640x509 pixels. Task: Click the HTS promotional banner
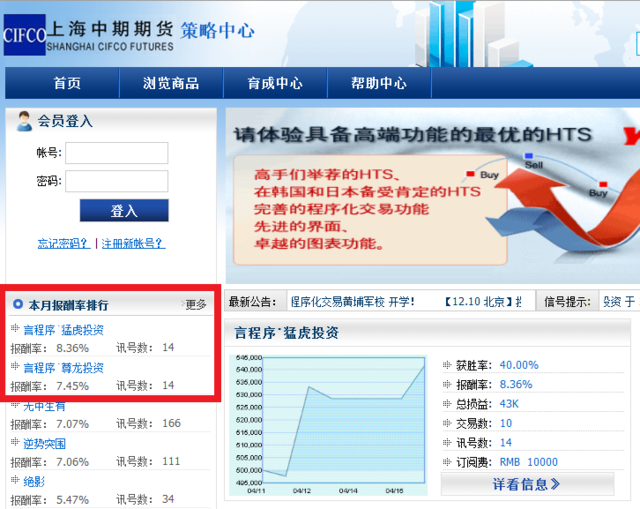coord(433,196)
